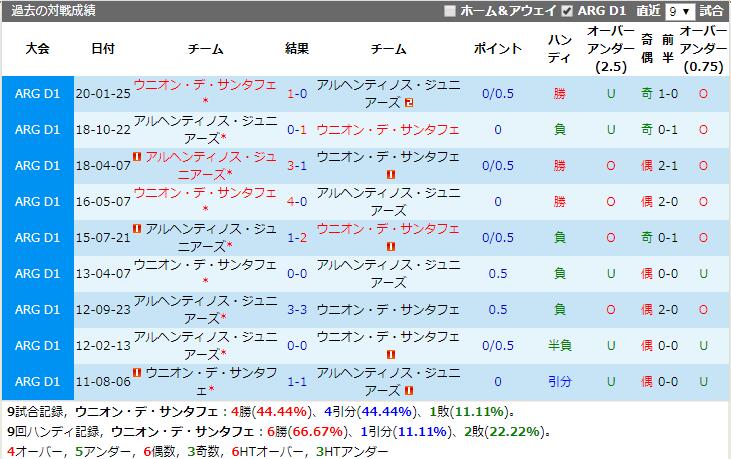Click red card icon under away team in 12-02-13 row
Image resolution: width=731 pixels, height=459 pixels.
pos(391,355)
